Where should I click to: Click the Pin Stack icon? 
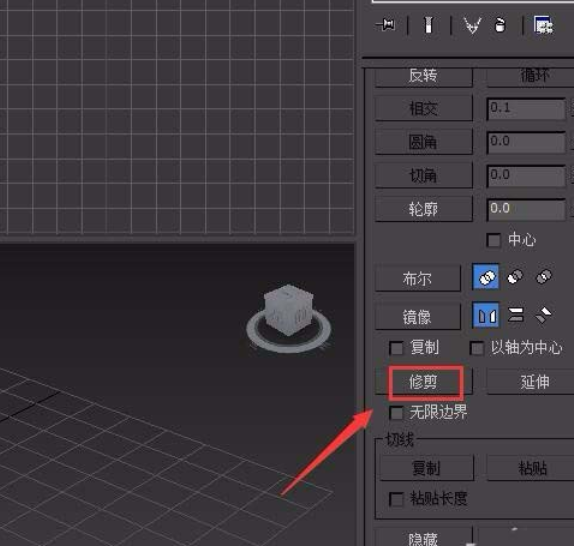pos(386,25)
